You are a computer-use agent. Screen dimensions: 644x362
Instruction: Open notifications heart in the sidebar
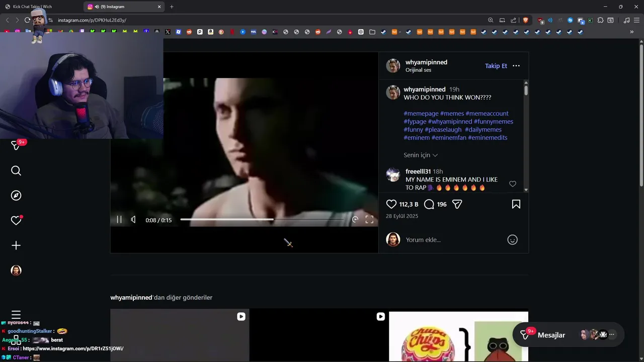(16, 220)
